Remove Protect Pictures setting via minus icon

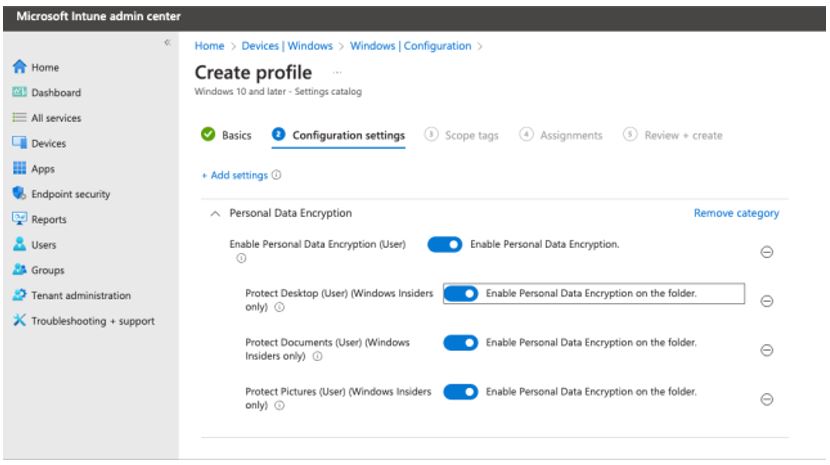[766, 399]
